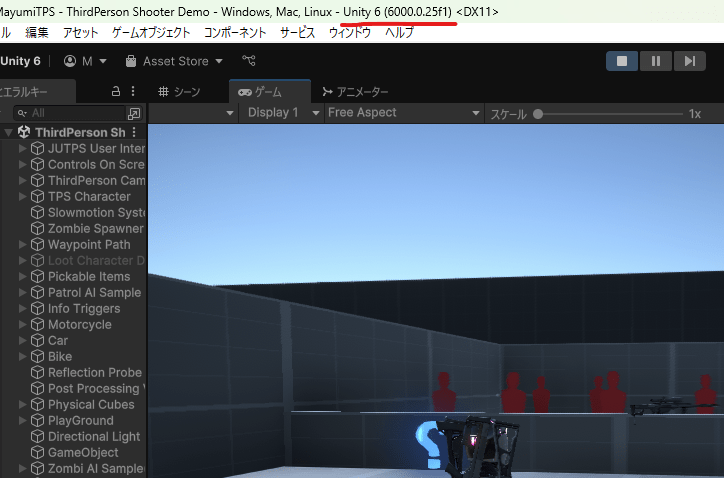Image resolution: width=724 pixels, height=478 pixels.
Task: Open the Display 1 dropdown
Action: pos(284,113)
